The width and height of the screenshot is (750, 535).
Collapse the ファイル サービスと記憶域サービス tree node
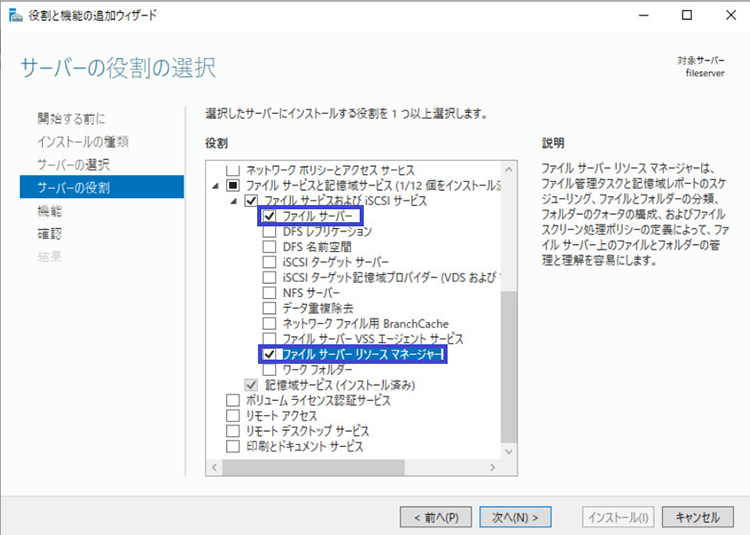click(x=215, y=186)
